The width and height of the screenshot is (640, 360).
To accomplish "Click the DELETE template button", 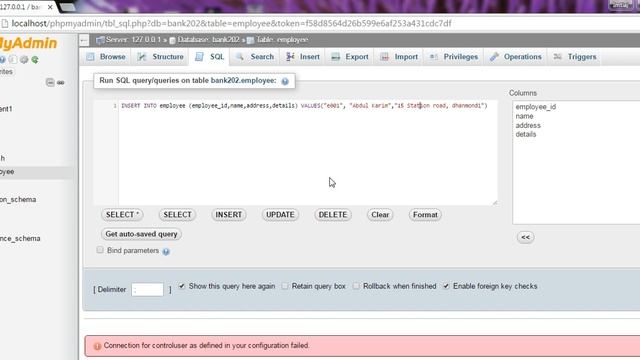I will pos(333,215).
